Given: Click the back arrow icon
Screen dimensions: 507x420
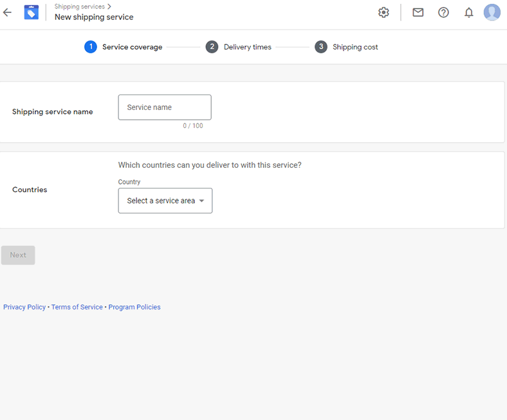Looking at the screenshot, I should (x=7, y=13).
